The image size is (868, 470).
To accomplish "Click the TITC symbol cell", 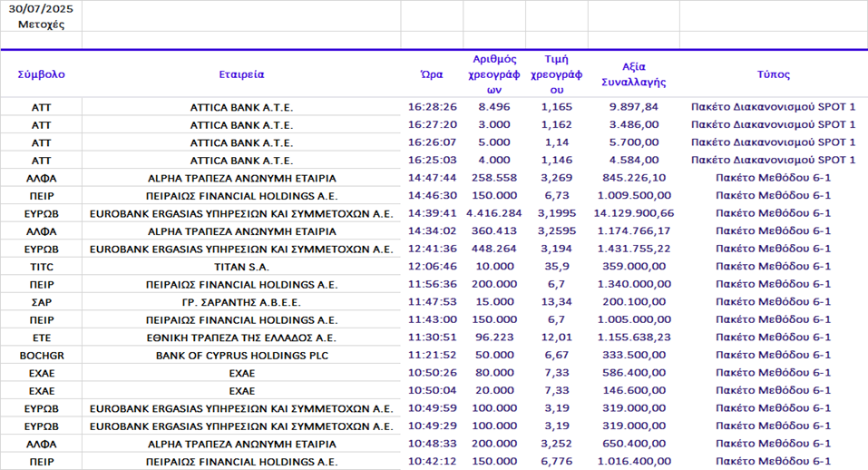I will coord(41,267).
